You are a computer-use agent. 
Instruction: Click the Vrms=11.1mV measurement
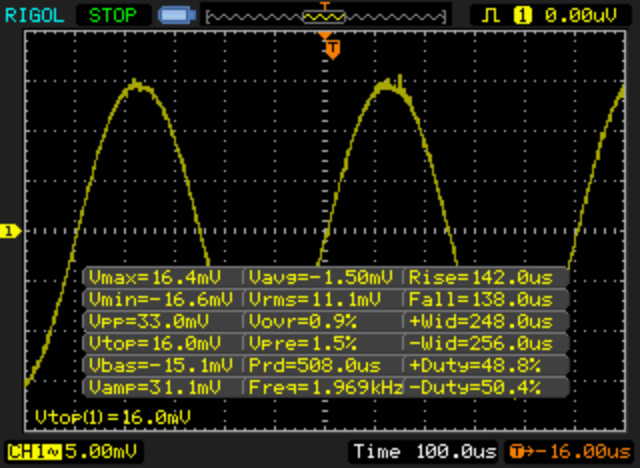click(x=315, y=299)
